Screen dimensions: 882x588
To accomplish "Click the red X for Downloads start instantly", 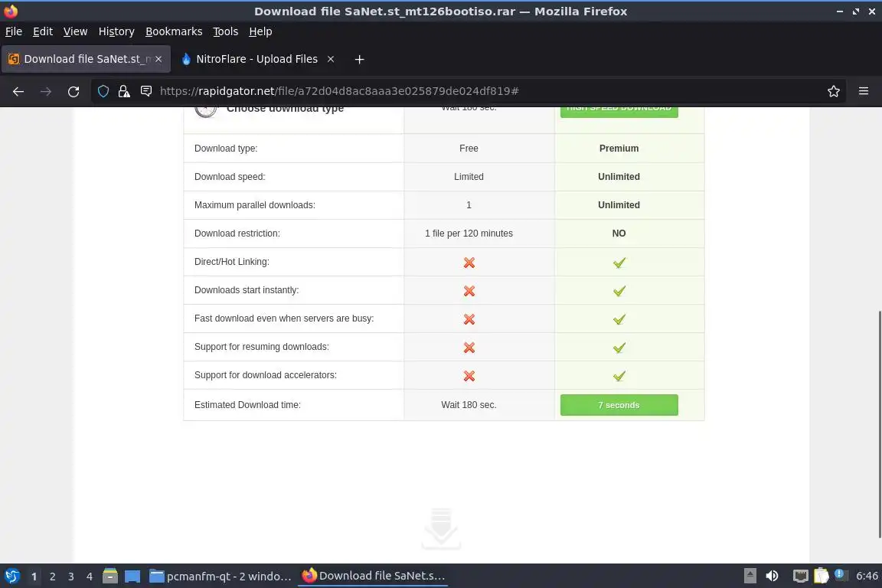I will click(x=469, y=291).
